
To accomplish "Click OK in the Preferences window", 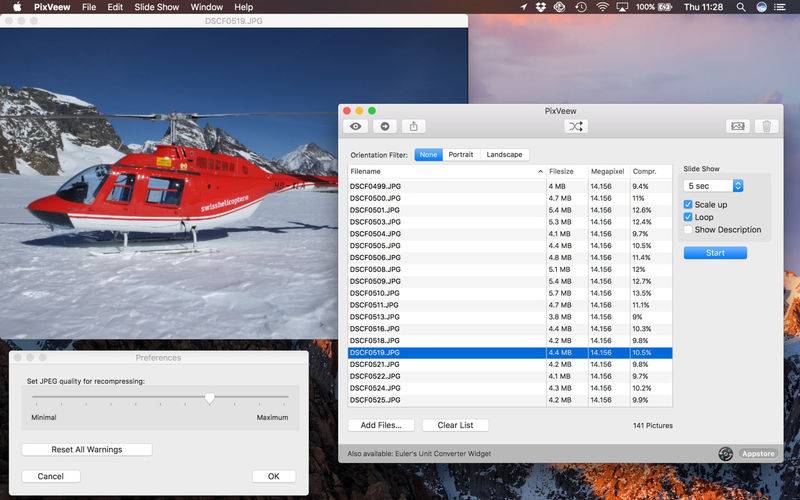I will pyautogui.click(x=273, y=476).
